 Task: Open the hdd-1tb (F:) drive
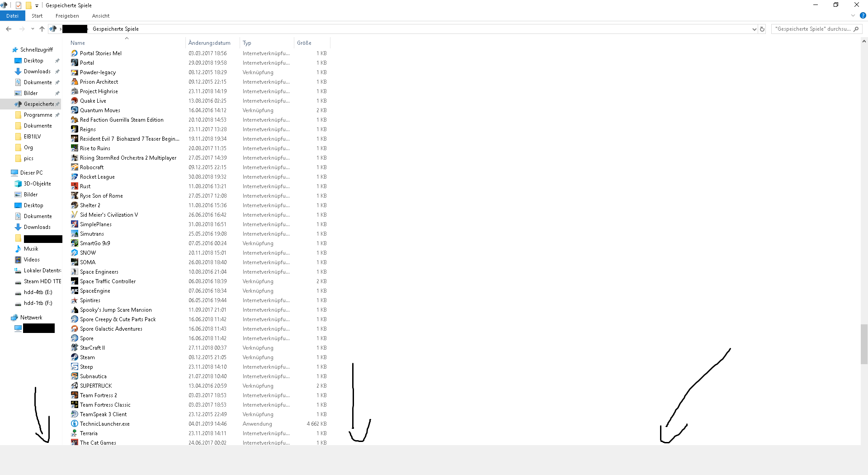(38, 303)
